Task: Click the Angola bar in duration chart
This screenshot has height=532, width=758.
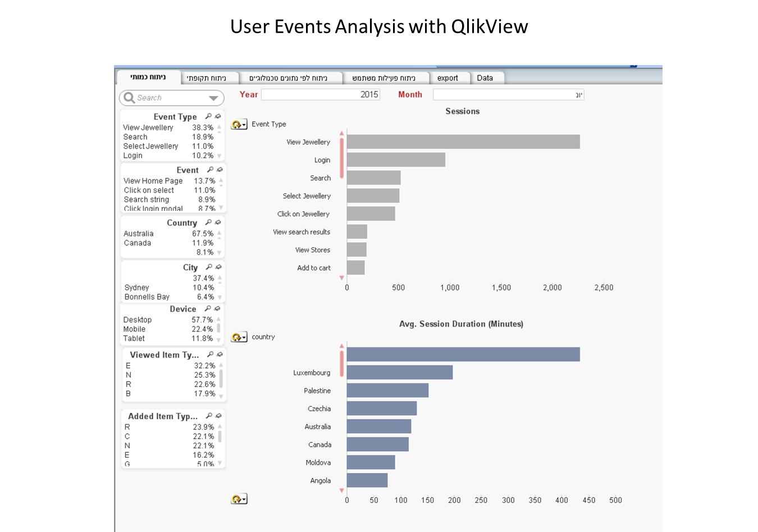Action: point(367,480)
